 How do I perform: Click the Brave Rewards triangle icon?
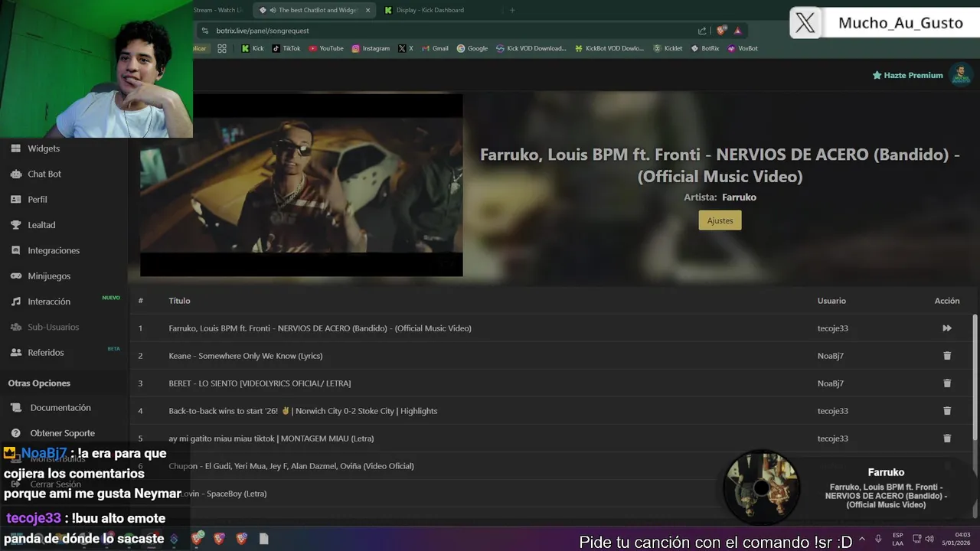click(737, 31)
